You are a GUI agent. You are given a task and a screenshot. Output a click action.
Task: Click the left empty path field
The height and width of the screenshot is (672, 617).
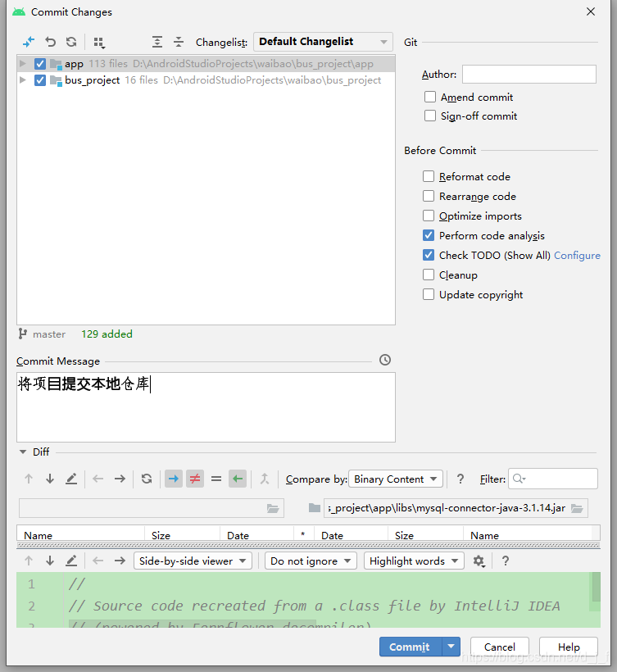click(152, 508)
